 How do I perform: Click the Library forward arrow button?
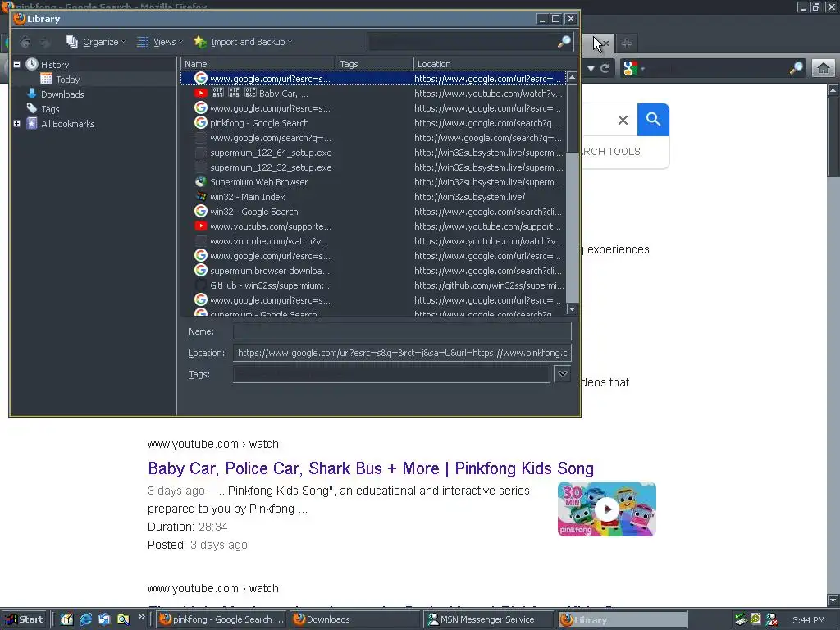pos(46,42)
